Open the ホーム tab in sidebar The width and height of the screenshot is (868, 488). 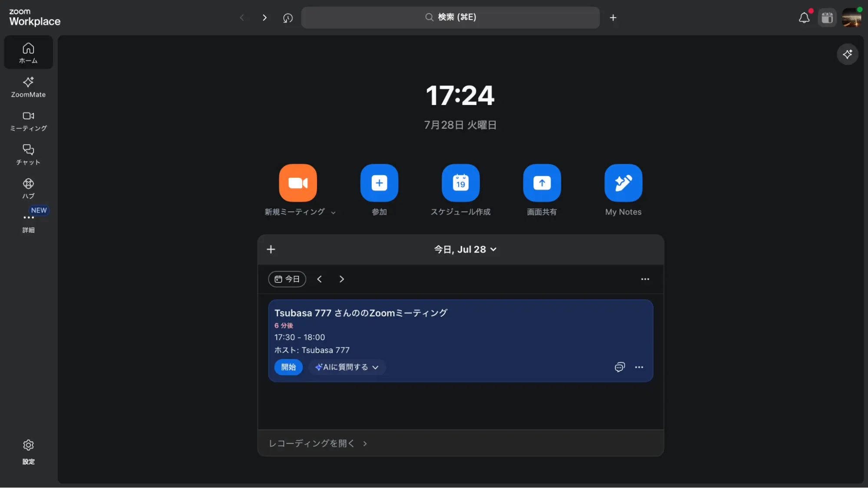pos(28,52)
